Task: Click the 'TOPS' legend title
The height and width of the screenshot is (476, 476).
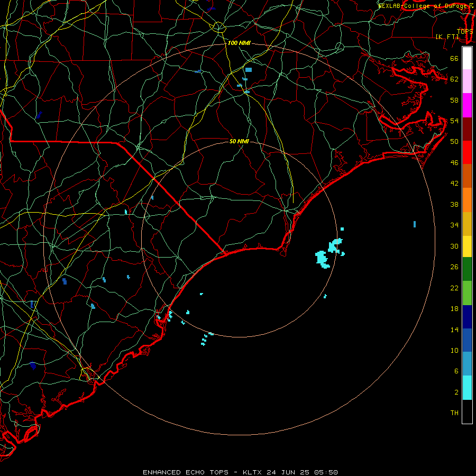Action: tap(465, 31)
